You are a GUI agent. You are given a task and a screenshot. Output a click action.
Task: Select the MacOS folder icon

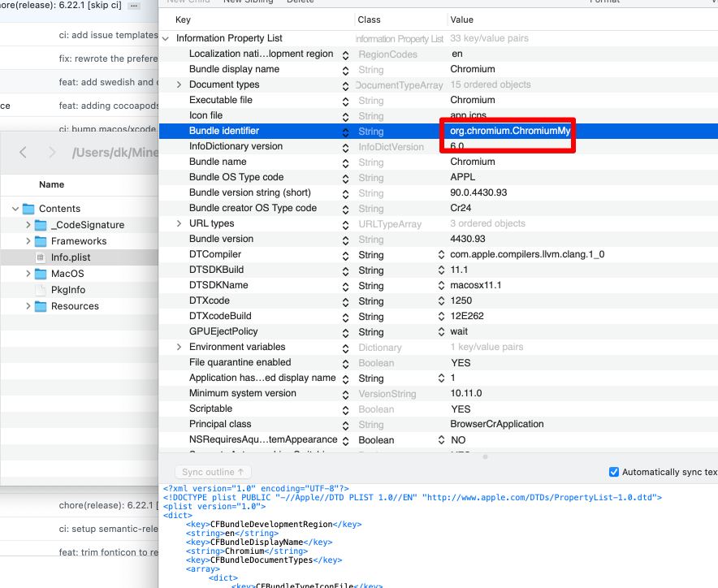pos(41,274)
